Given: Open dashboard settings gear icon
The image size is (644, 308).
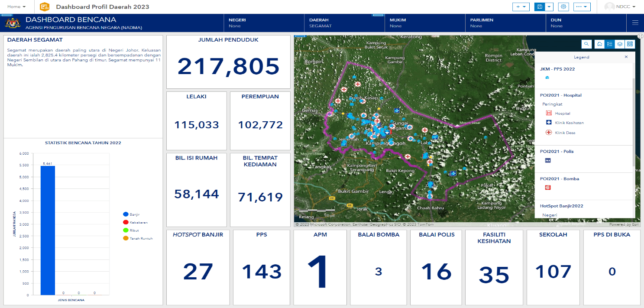Looking at the screenshot, I should [x=563, y=6].
